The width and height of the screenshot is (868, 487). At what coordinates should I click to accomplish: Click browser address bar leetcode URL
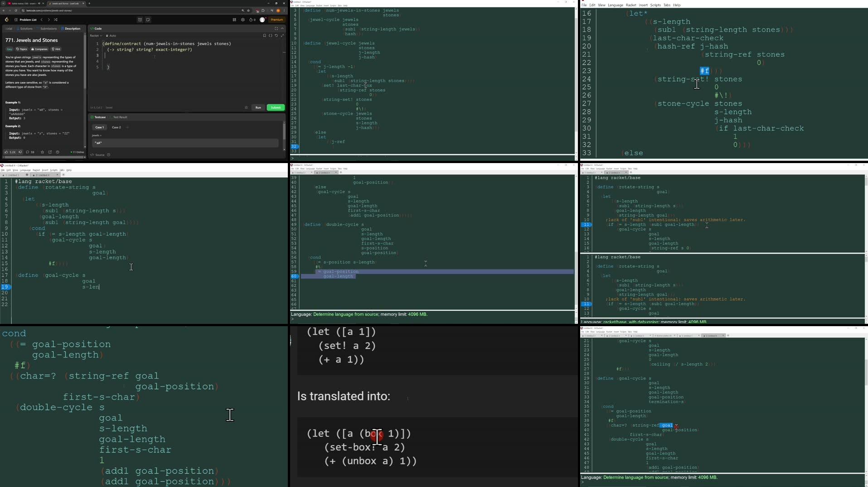pos(131,10)
